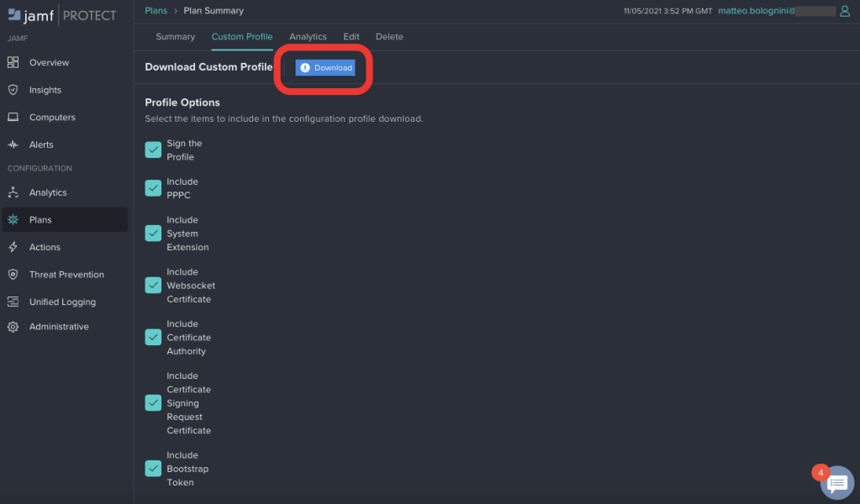860x504 pixels.
Task: Open the Analytics tab in plan header
Action: pos(308,37)
